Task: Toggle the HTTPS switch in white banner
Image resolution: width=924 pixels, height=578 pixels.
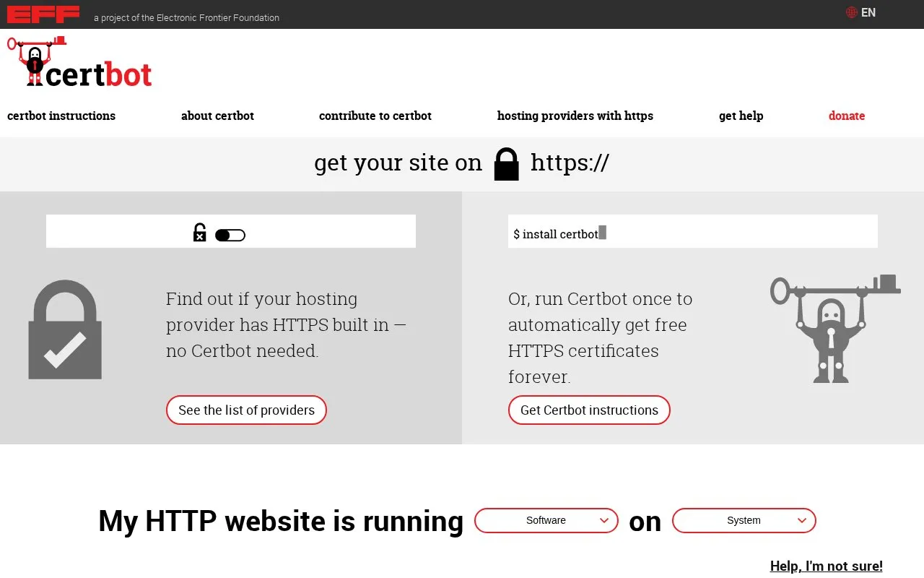Action: [x=230, y=235]
